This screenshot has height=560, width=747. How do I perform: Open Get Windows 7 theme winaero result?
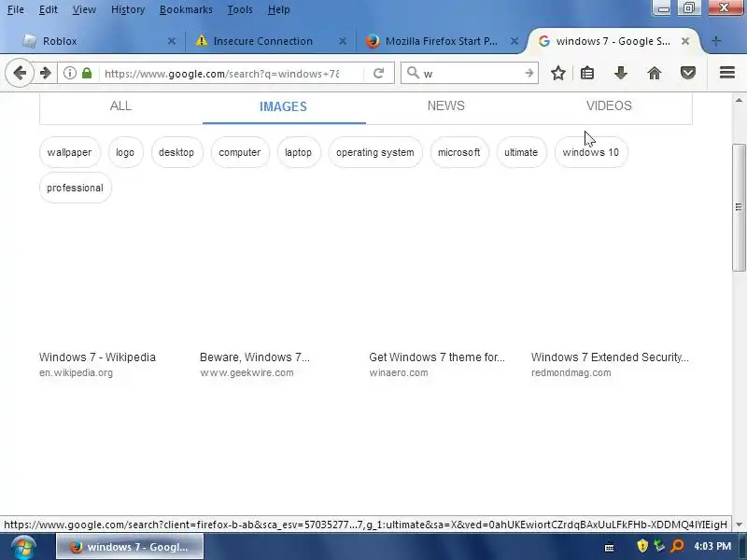[437, 357]
